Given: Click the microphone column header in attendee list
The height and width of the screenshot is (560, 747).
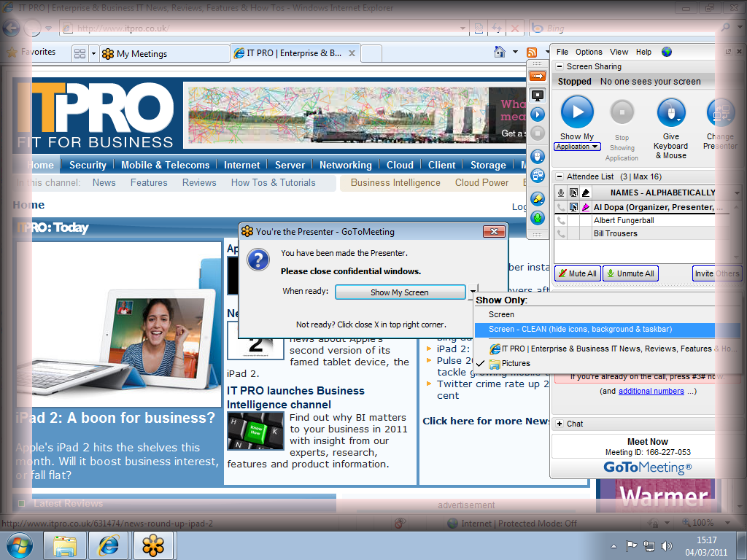Looking at the screenshot, I should [561, 192].
